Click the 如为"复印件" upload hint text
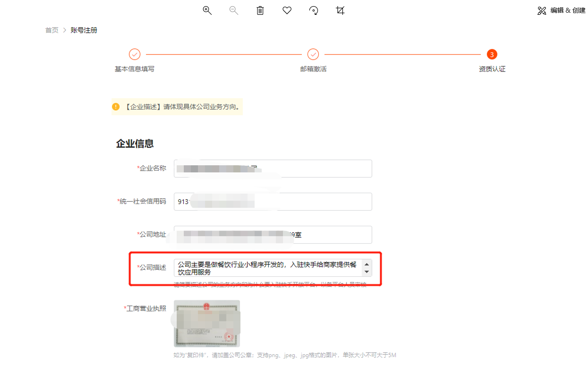Image resolution: width=588 pixels, height=384 pixels. pyautogui.click(x=285, y=355)
